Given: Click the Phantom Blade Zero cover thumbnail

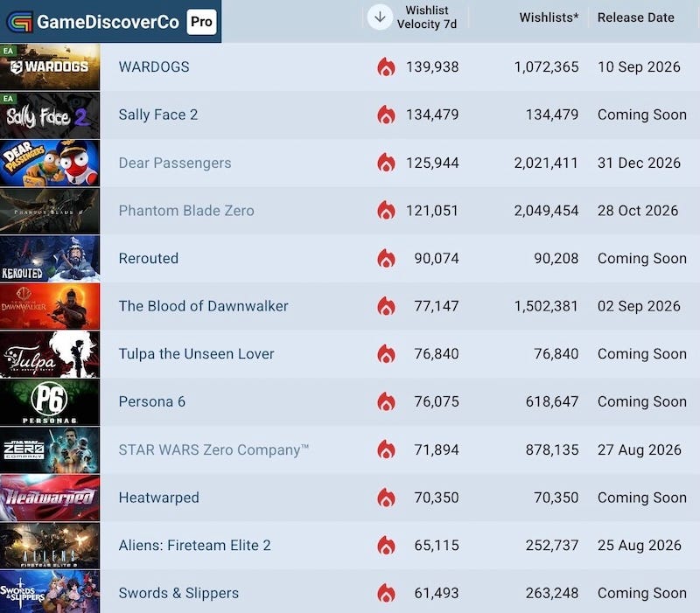Looking at the screenshot, I should pos(50,211).
